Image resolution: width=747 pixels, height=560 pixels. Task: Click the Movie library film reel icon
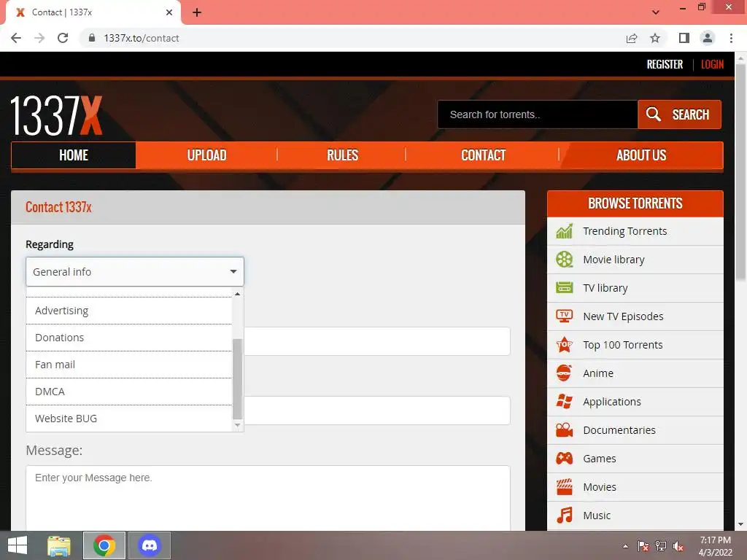tap(565, 260)
